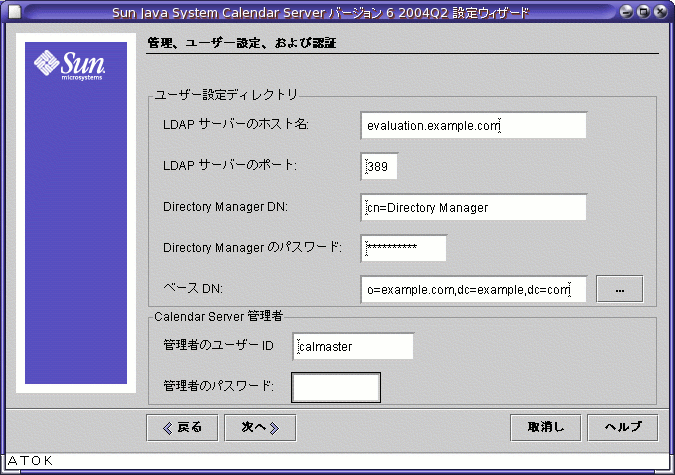Go back with the 戻る button
Viewport: 675px width, 475px height.
point(182,428)
